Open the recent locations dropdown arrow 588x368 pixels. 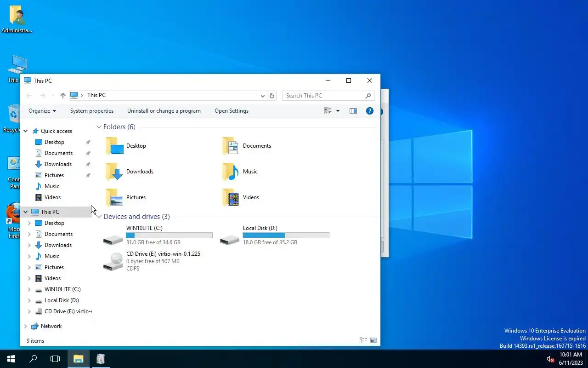(x=53, y=96)
